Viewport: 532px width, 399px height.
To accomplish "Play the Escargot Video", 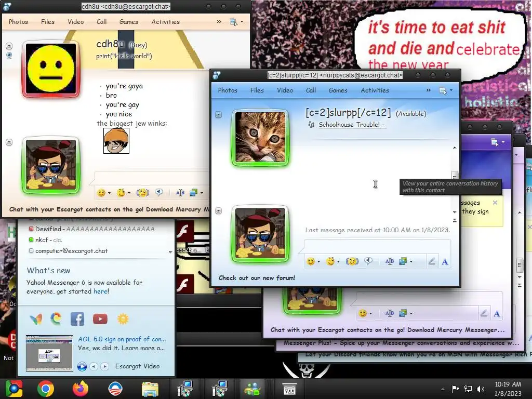I will [82, 366].
